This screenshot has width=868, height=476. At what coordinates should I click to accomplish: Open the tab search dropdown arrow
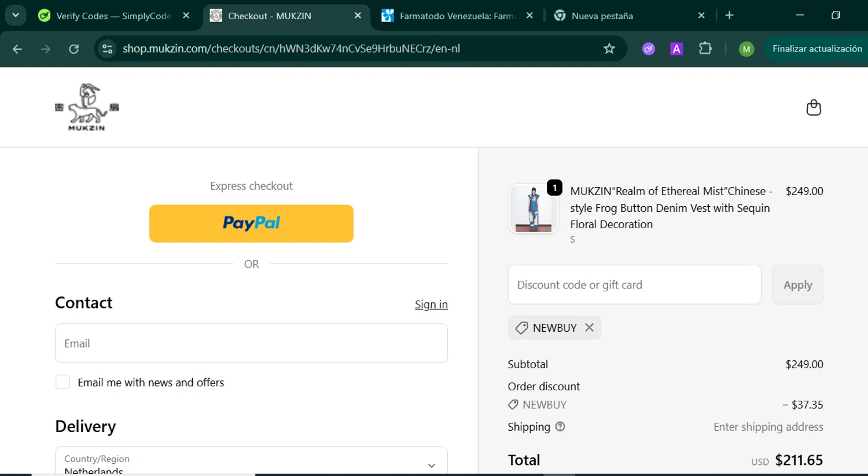(16, 16)
